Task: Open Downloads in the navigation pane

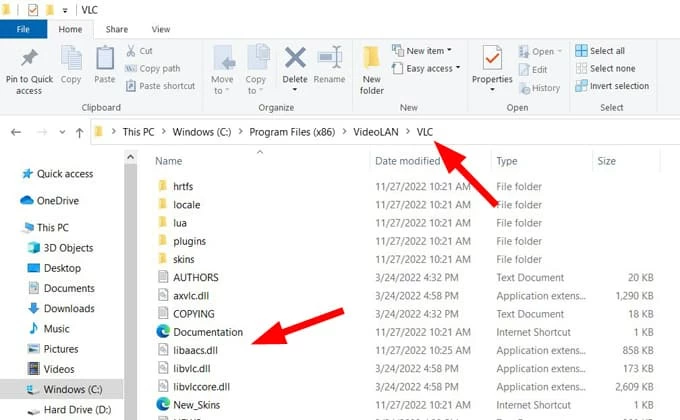Action: click(69, 308)
